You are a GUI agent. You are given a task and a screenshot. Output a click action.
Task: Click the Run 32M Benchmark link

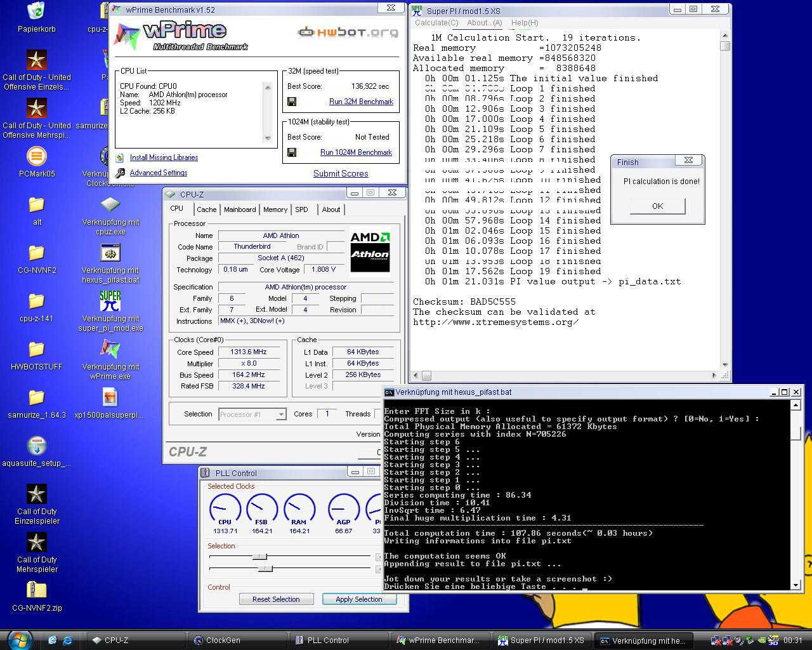361,102
